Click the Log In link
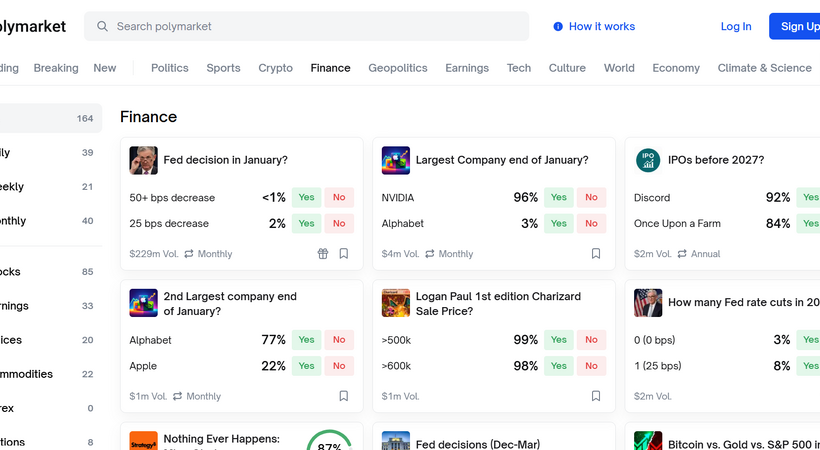 [736, 26]
